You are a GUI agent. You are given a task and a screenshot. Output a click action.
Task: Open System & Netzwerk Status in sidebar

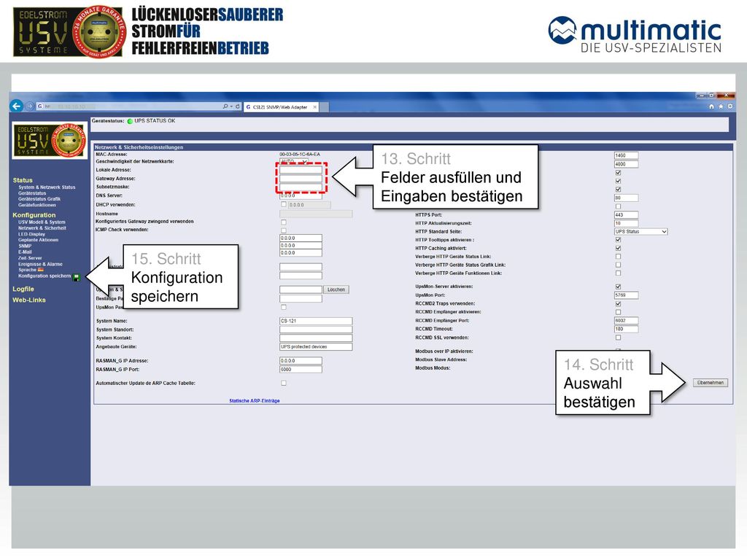[47, 187]
